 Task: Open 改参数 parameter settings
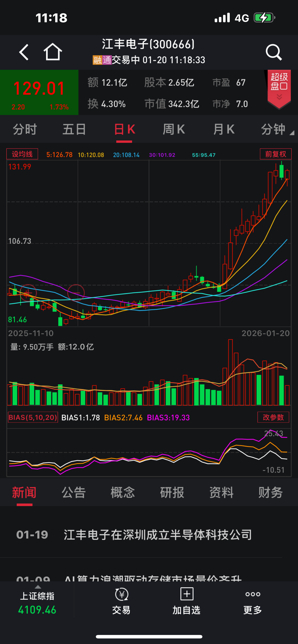(273, 417)
